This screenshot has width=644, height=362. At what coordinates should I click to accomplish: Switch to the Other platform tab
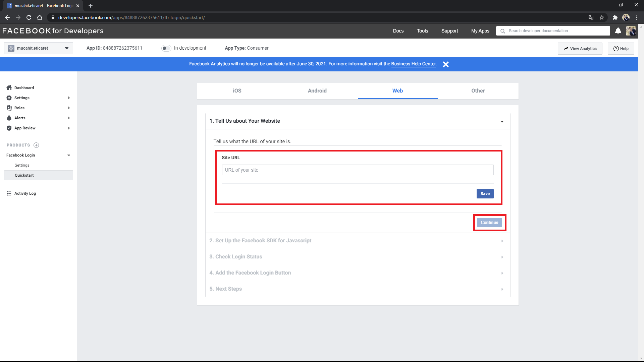click(478, 91)
